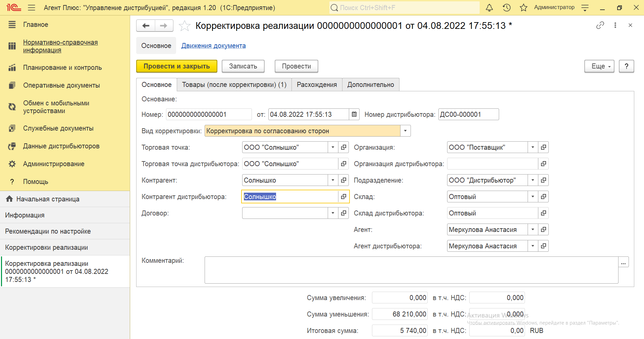
Task: Open Склад record icon
Action: pos(543,197)
